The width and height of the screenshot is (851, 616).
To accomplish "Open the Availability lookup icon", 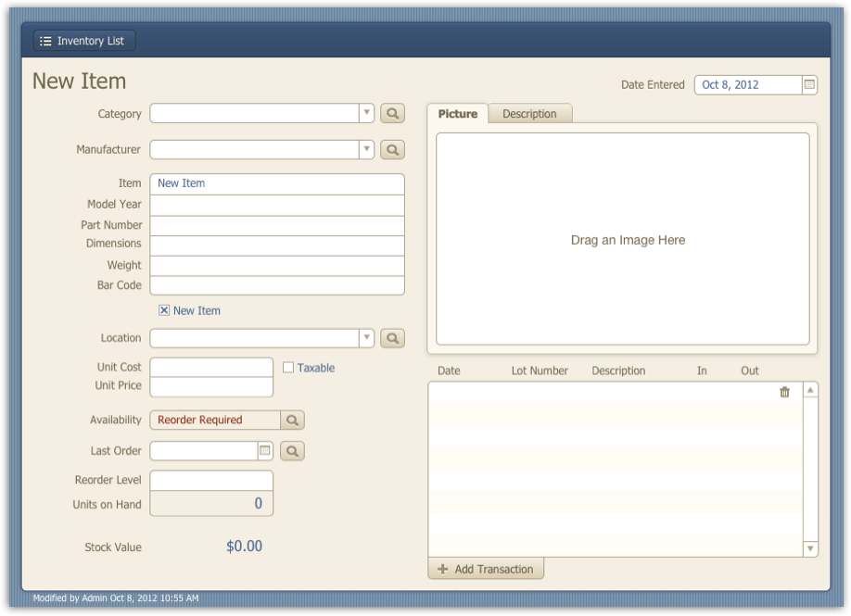I will (x=292, y=420).
